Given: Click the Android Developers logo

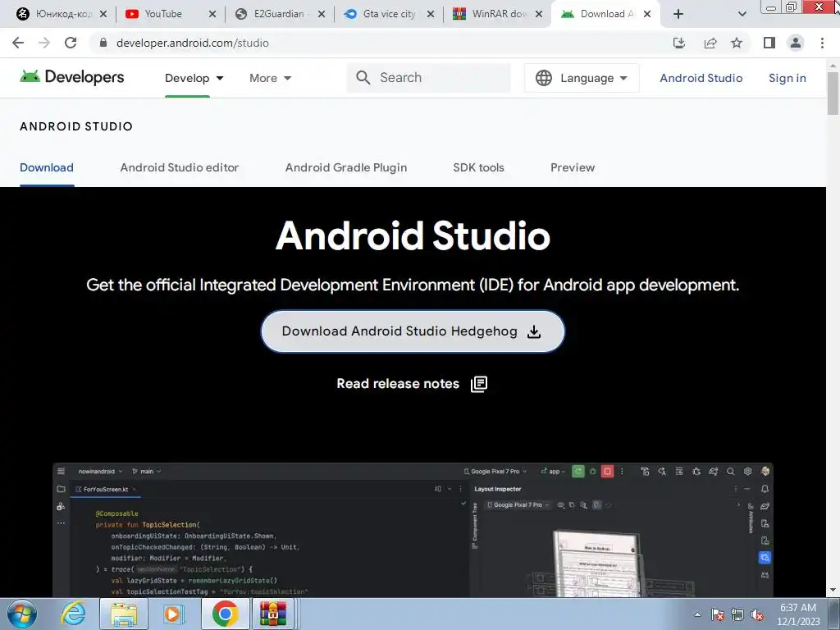Looking at the screenshot, I should point(72,77).
